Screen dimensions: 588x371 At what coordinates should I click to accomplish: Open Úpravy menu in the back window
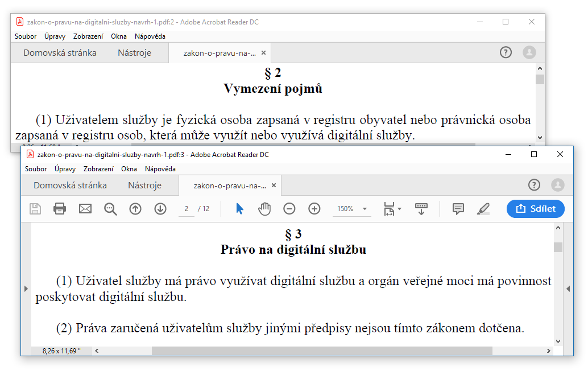[x=55, y=36]
